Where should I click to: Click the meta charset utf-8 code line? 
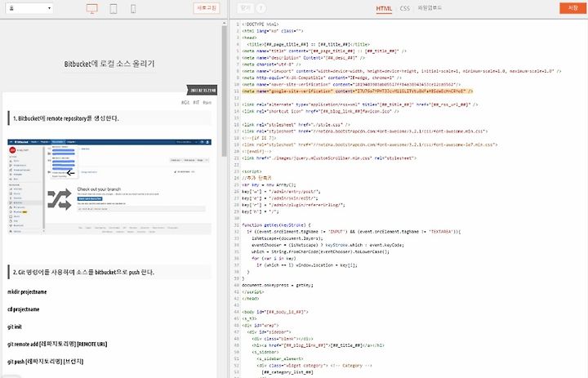[x=271, y=64]
